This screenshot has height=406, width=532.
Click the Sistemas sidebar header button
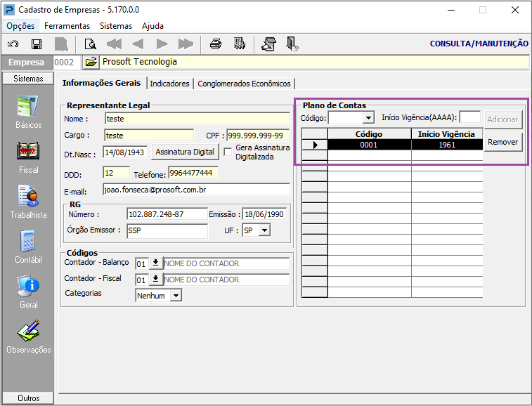pyautogui.click(x=28, y=79)
